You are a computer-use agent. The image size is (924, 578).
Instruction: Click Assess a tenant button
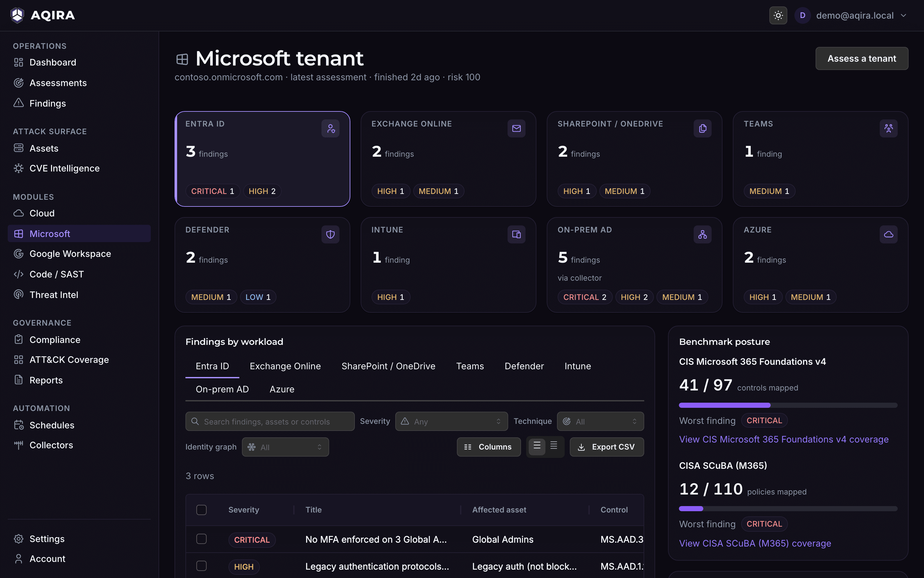pyautogui.click(x=862, y=58)
